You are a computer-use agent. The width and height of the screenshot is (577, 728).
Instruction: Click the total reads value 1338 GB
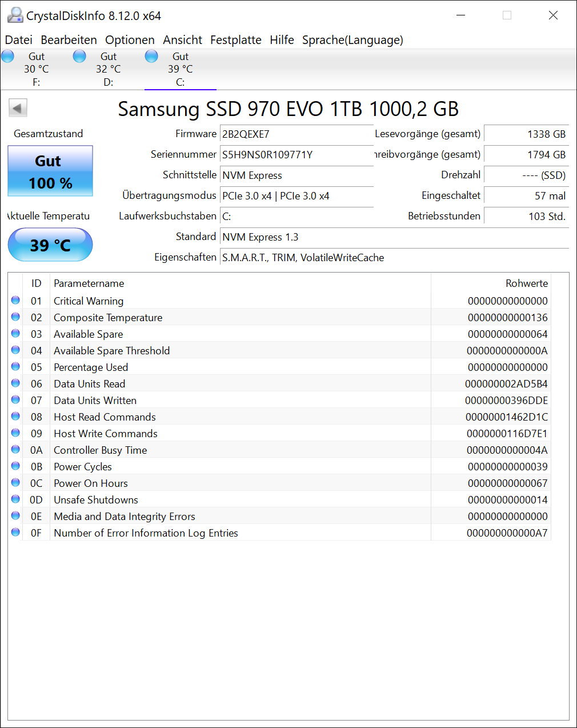(x=526, y=134)
